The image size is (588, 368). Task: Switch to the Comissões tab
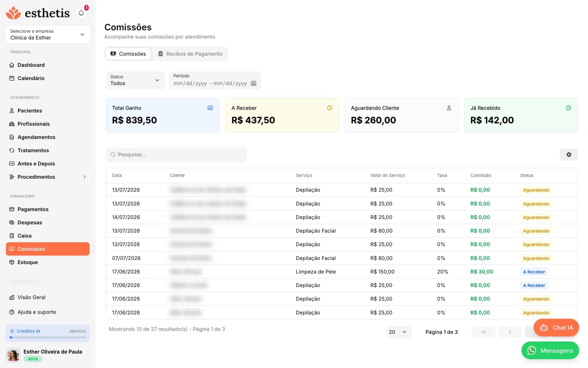coord(128,54)
